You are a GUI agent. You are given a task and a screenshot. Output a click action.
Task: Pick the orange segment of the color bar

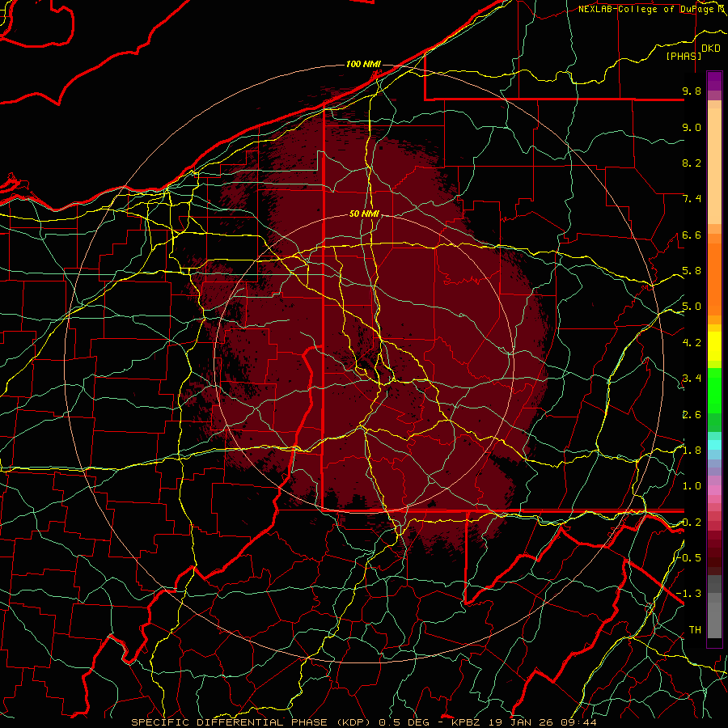(714, 278)
